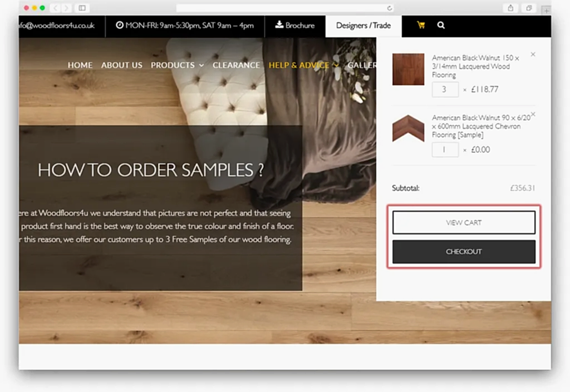This screenshot has width=570, height=392.
Task: Go to the Home page
Action: click(x=80, y=65)
